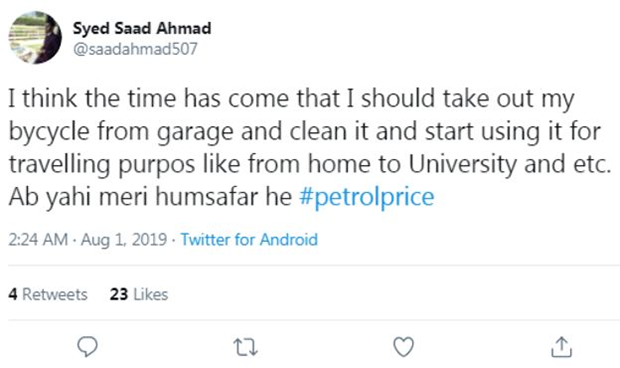Like the tweet with the heart icon

pyautogui.click(x=404, y=347)
